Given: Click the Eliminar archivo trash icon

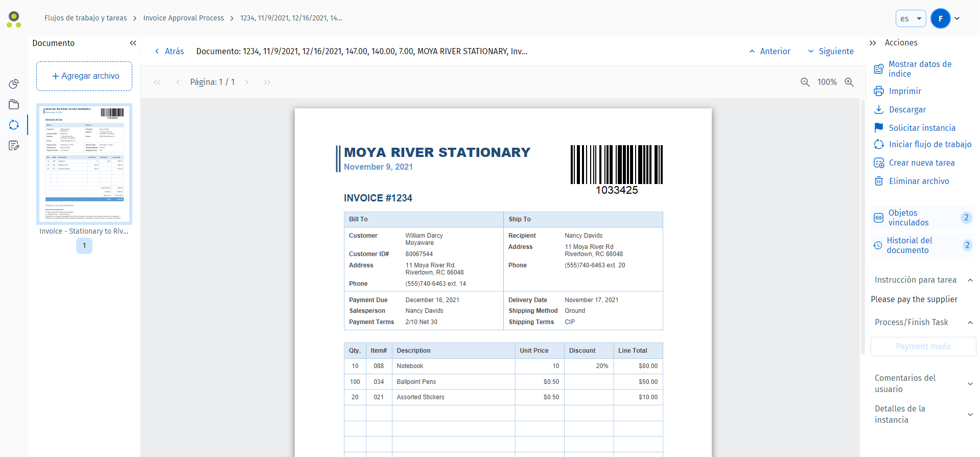Looking at the screenshot, I should [879, 181].
